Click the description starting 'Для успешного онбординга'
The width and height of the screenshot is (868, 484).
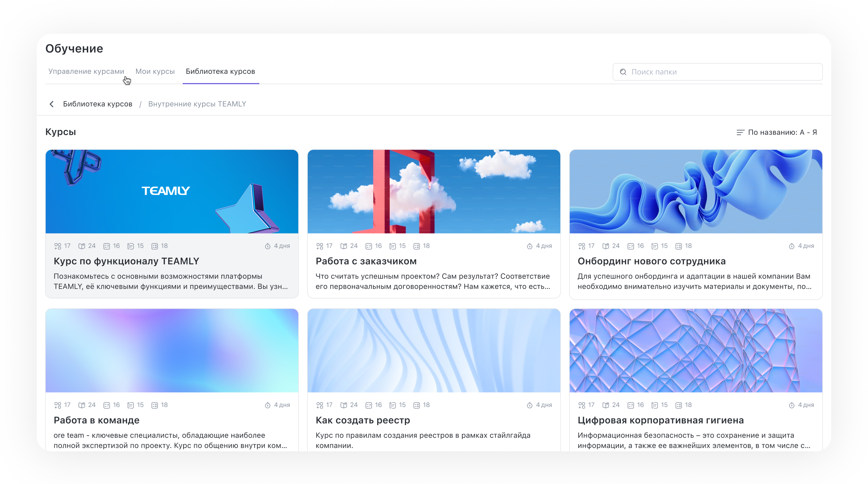pyautogui.click(x=695, y=281)
